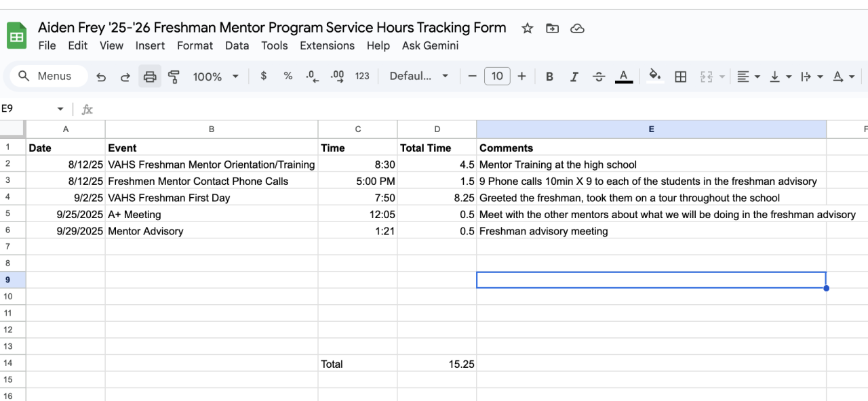Open the borders tool
Screen dimensions: 868x401
681,77
